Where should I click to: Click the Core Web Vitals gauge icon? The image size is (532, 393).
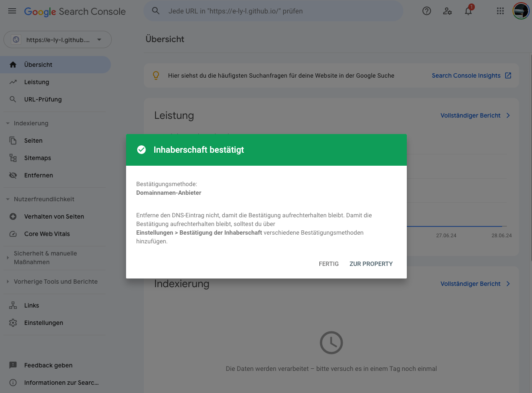pos(13,234)
